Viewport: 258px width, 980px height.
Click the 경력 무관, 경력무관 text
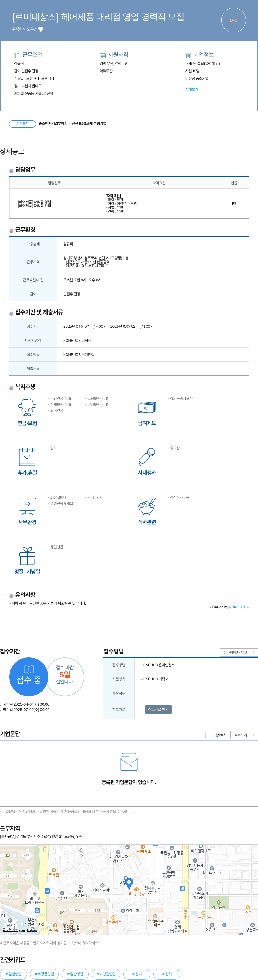point(114,64)
